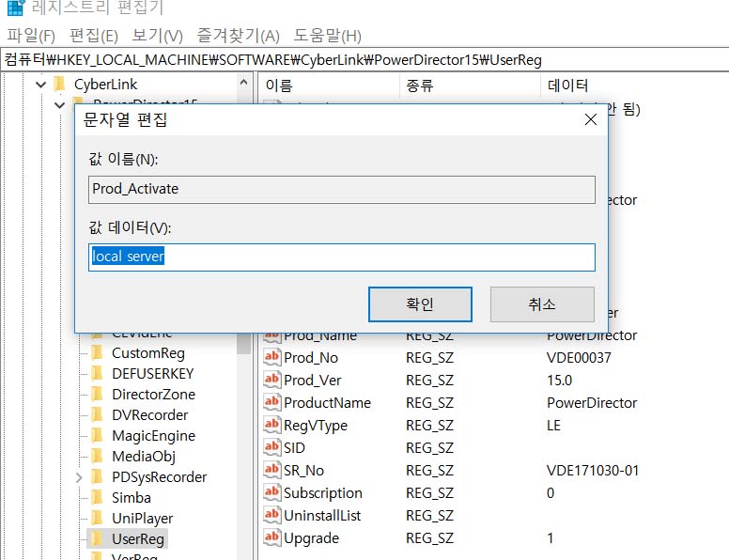
Task: Select MagicEngine key in tree
Action: tap(153, 436)
